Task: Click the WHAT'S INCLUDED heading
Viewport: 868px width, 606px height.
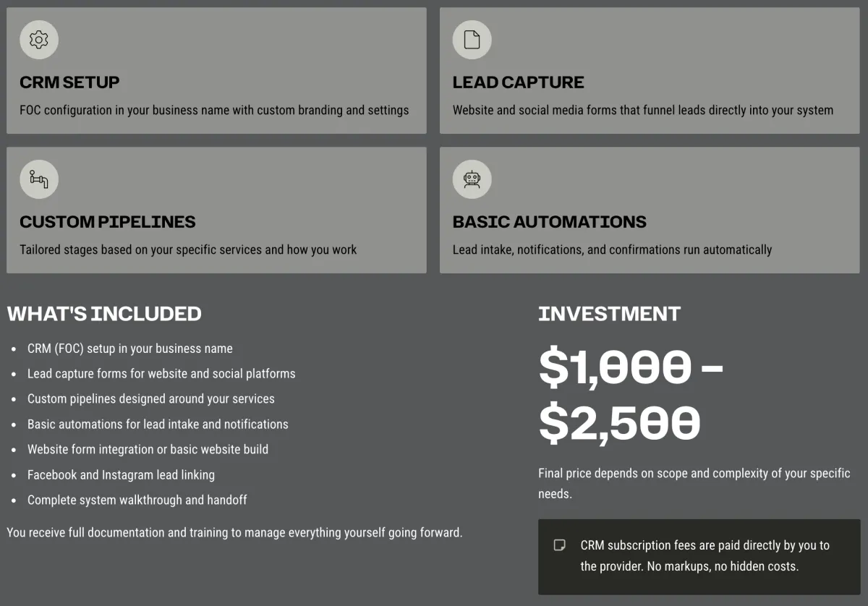Action: coord(104,314)
